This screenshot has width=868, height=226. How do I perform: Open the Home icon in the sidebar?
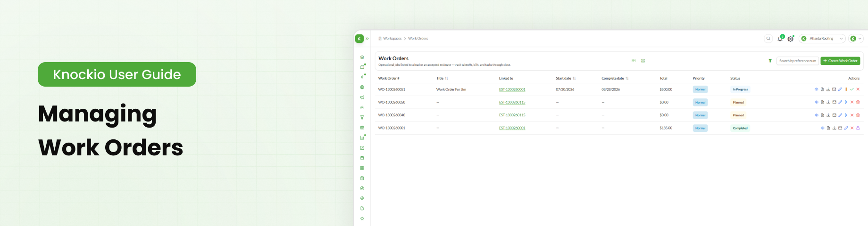tap(362, 57)
